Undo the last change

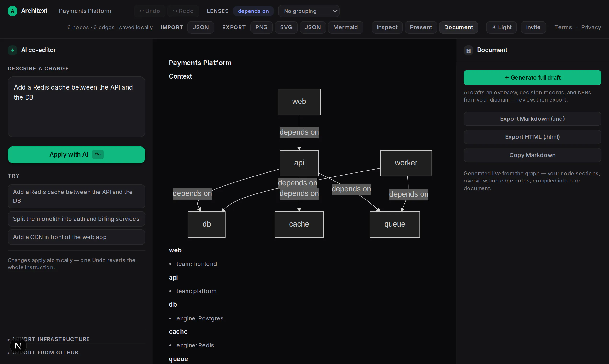pyautogui.click(x=150, y=11)
